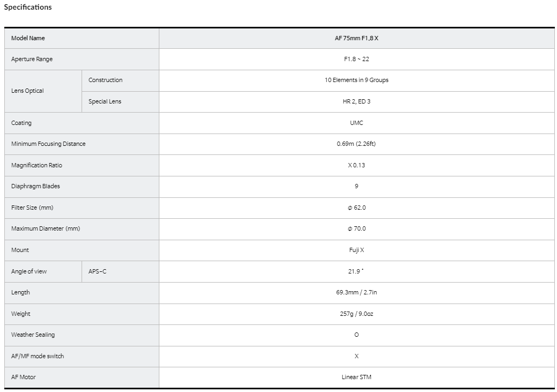Select the HR 2, ED 3 value
The image size is (557, 392).
(356, 101)
